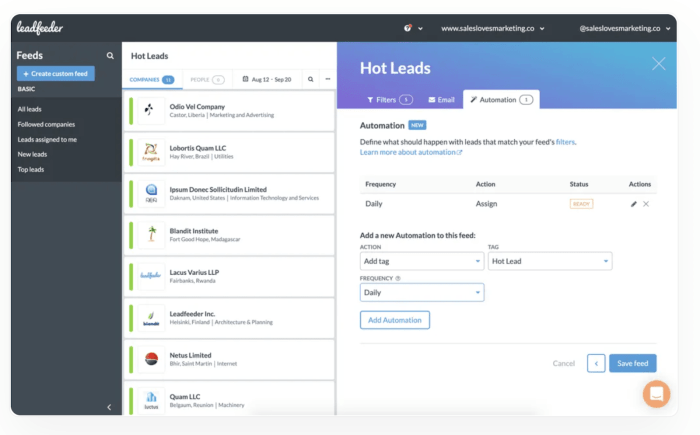The width and height of the screenshot is (700, 435).
Task: Open the Followed companies feed
Action: pos(46,124)
